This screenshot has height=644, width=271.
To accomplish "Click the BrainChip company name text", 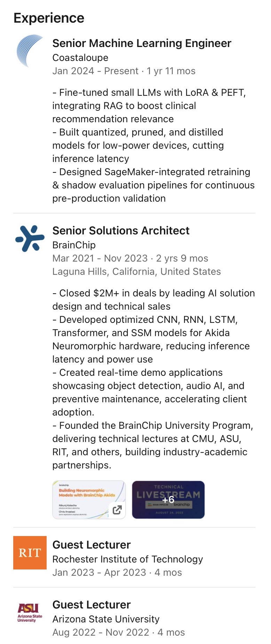I will coord(74,245).
